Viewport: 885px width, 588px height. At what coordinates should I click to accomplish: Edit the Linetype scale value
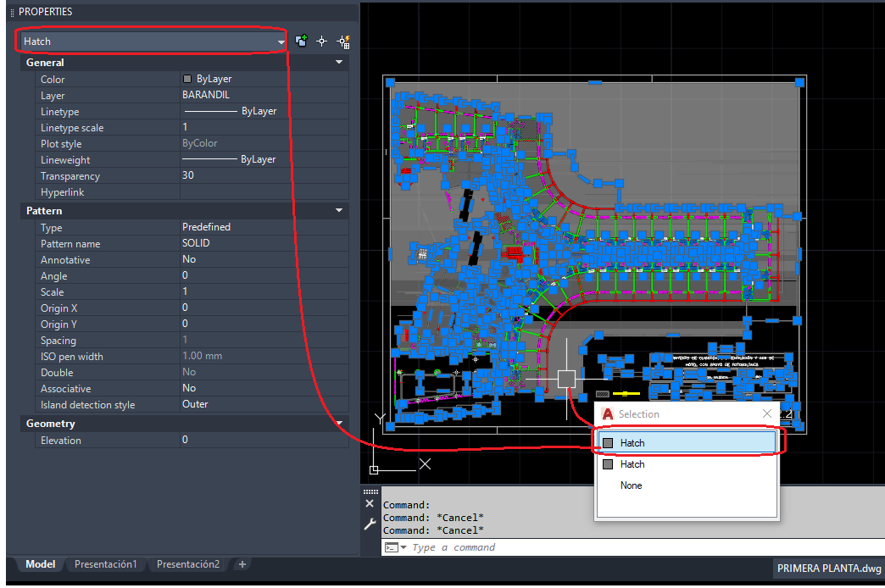tap(264, 127)
